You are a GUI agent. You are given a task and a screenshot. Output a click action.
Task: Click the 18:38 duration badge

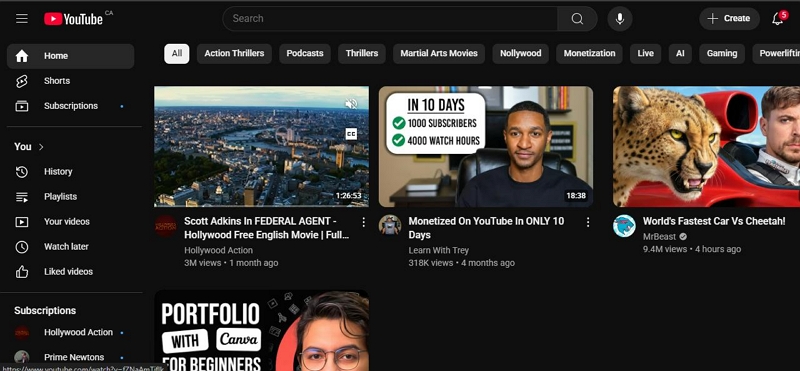pyautogui.click(x=576, y=196)
